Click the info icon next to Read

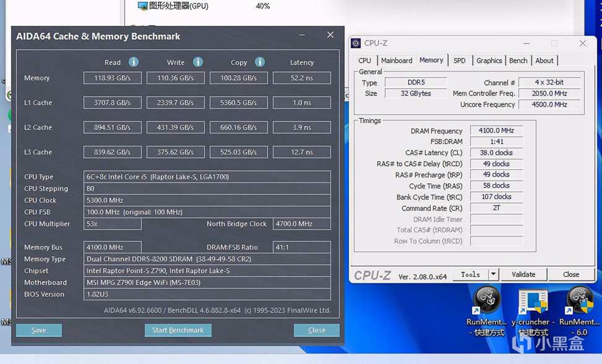[134, 62]
